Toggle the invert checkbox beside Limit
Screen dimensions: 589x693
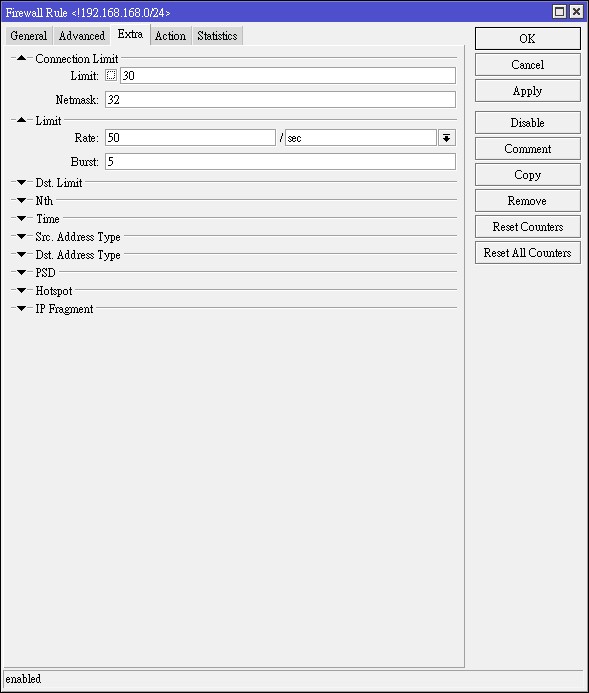[111, 75]
